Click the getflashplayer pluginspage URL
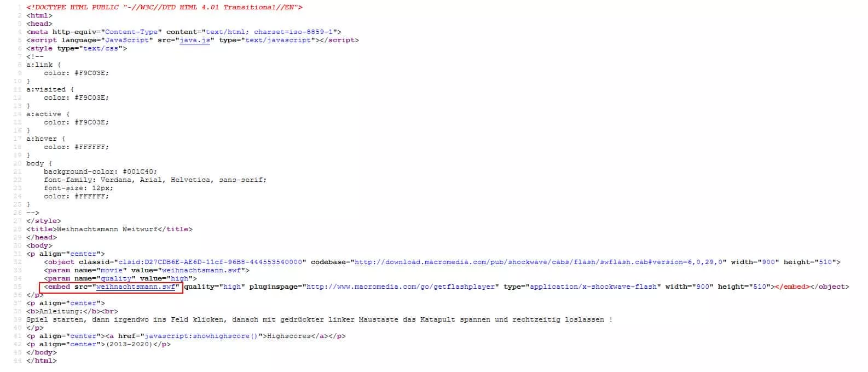The image size is (868, 372). (x=402, y=287)
